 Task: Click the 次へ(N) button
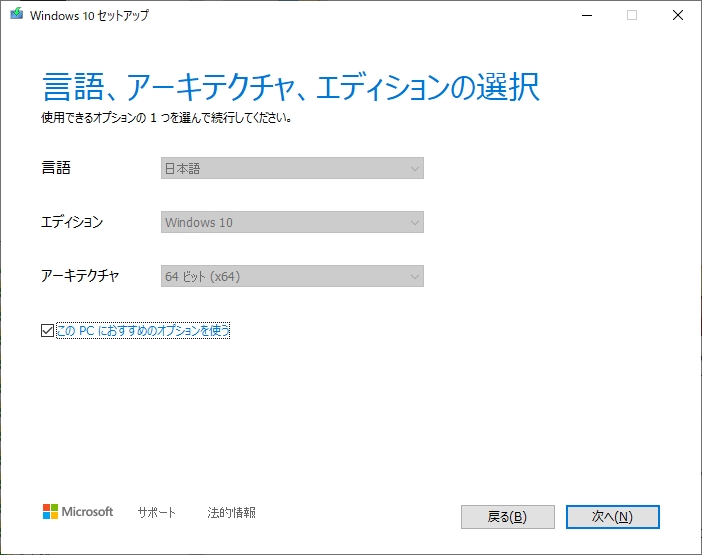(612, 517)
